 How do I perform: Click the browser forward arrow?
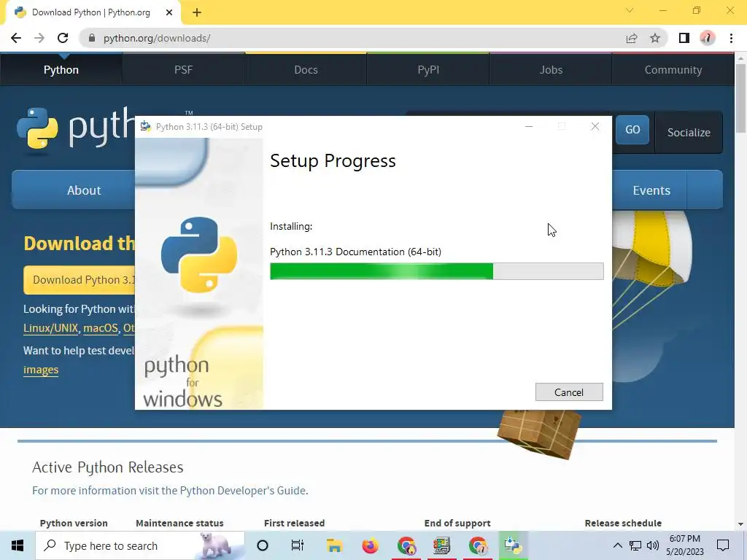tap(39, 38)
